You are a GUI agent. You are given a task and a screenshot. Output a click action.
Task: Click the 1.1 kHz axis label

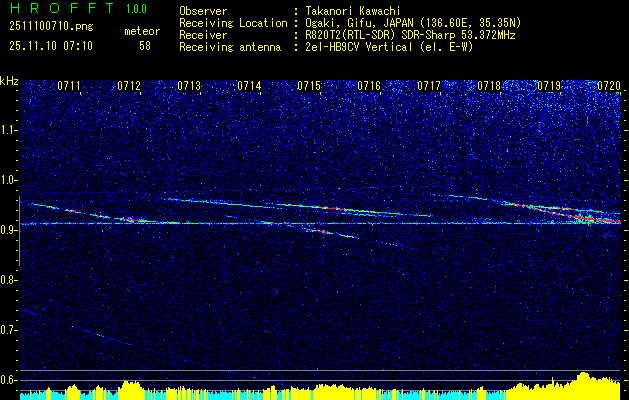pos(10,129)
